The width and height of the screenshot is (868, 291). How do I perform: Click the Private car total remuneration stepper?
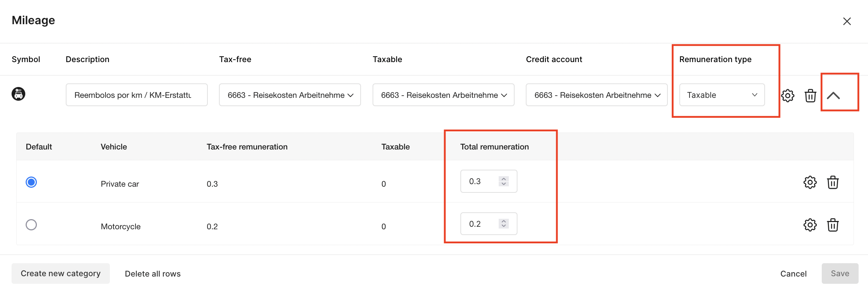click(x=503, y=181)
